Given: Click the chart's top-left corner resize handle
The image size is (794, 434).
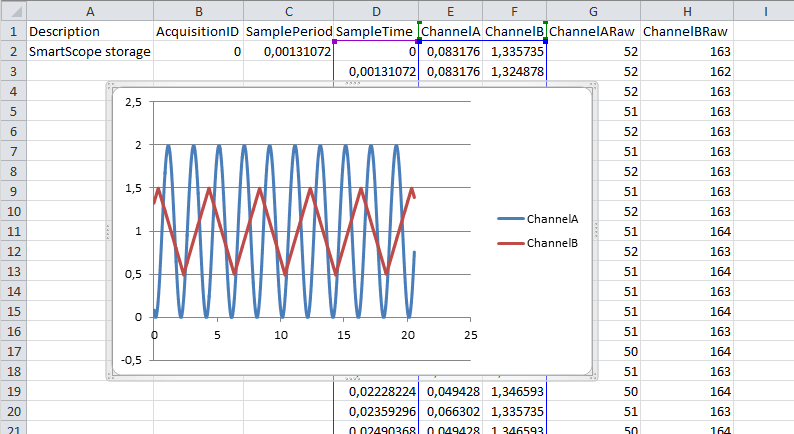Looking at the screenshot, I should tap(110, 85).
